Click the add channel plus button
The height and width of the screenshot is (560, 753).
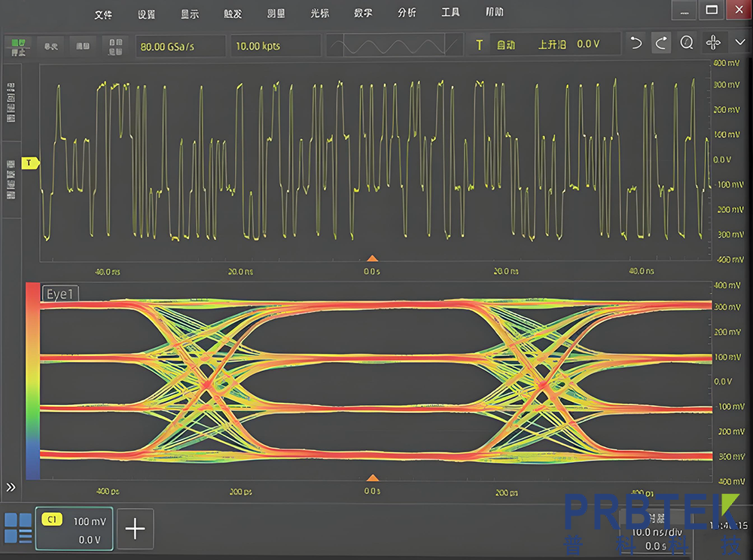click(136, 530)
